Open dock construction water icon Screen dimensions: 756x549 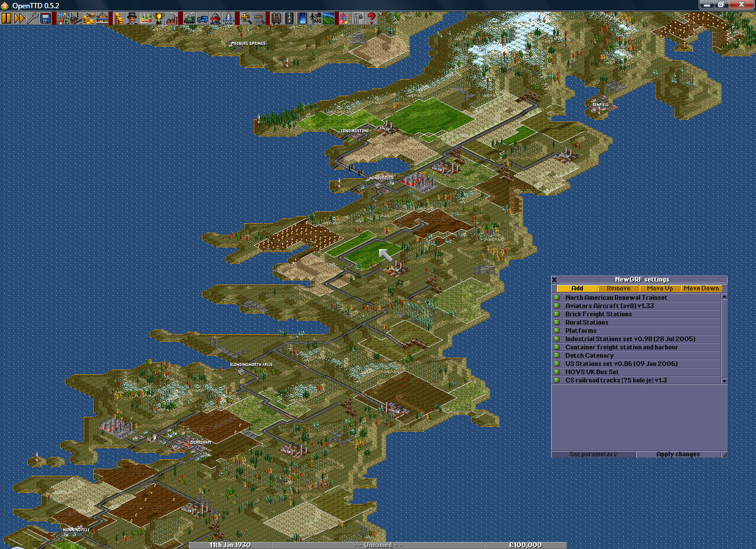tap(302, 18)
